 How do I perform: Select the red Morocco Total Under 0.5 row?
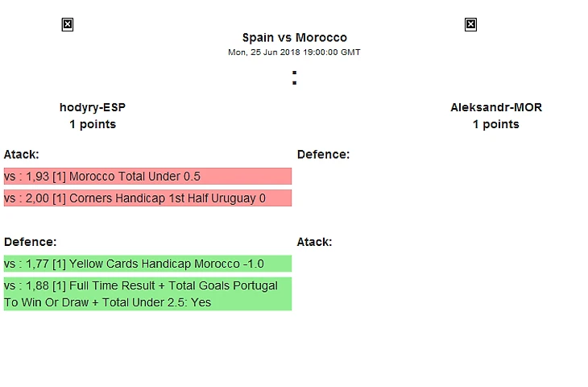(147, 177)
